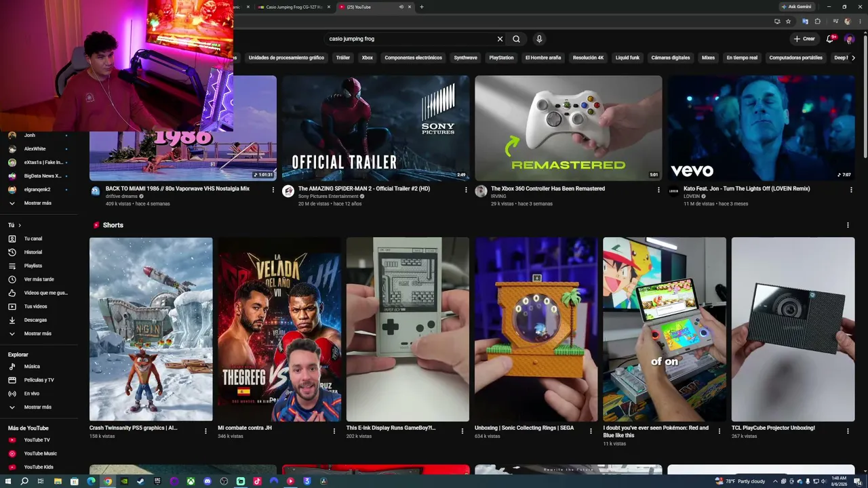Screen dimensions: 868x488
Task: Open Windows Start menu
Action: (x=8, y=481)
